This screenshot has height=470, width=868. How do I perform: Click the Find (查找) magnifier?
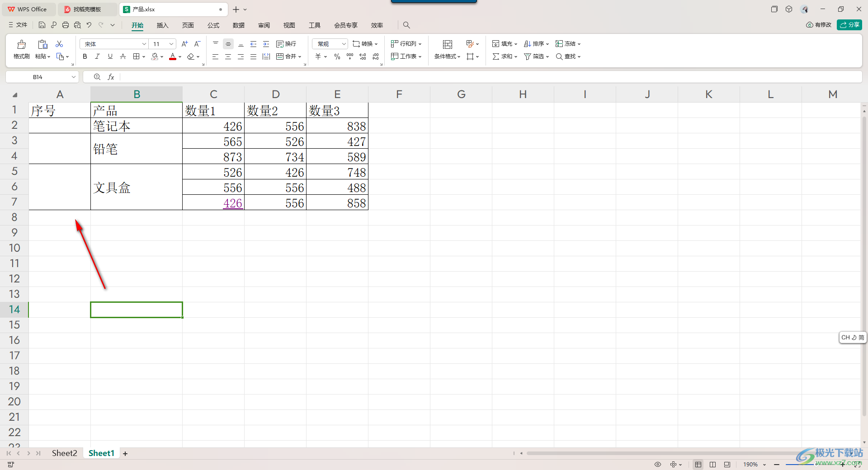click(559, 56)
